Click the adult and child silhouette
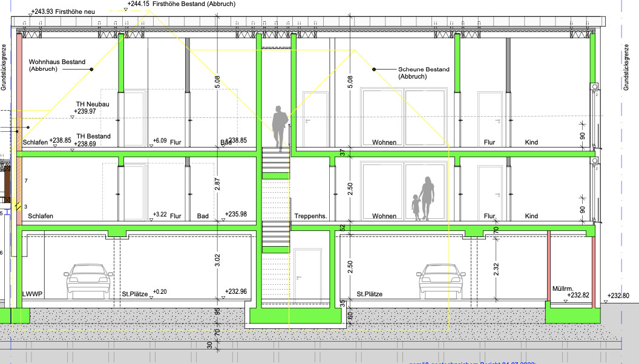639x364 pixels. [x=423, y=199]
